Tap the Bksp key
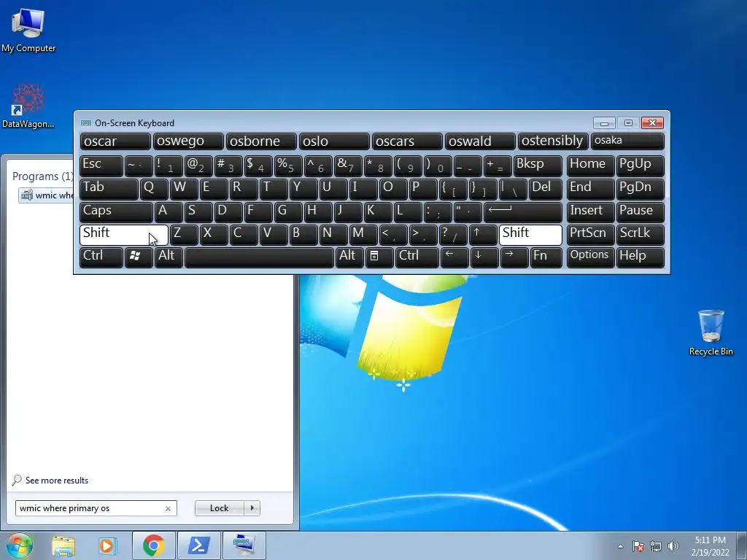The width and height of the screenshot is (747, 560). point(538,166)
